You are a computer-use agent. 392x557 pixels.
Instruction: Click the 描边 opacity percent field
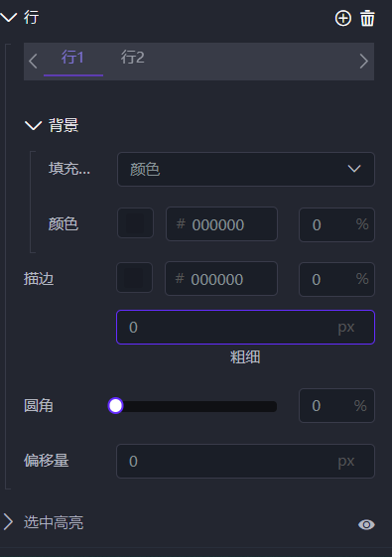tap(336, 279)
